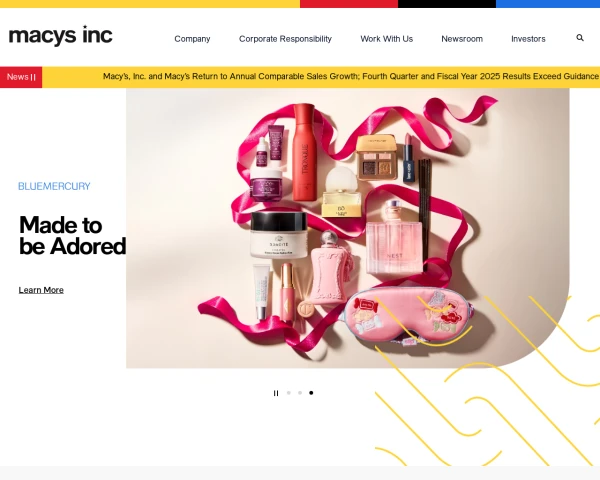Expand the Work With Us menu

tap(386, 39)
